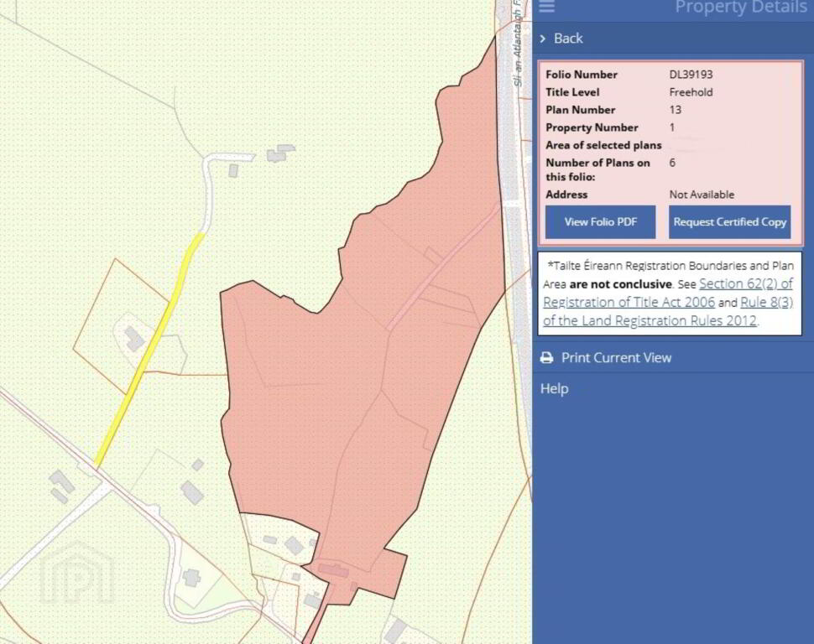The height and width of the screenshot is (644, 814).
Task: Click the Back chevron arrow
Action: pos(542,39)
